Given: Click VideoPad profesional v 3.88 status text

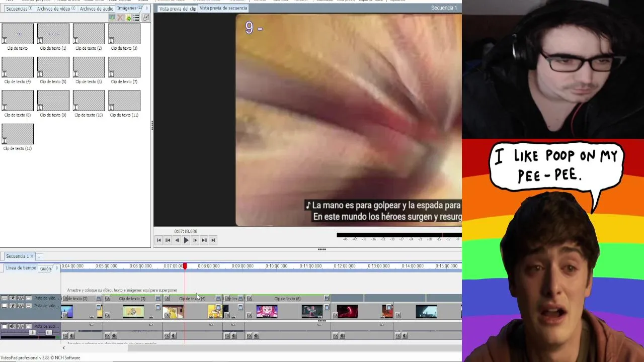Looking at the screenshot, I should click(40, 357).
